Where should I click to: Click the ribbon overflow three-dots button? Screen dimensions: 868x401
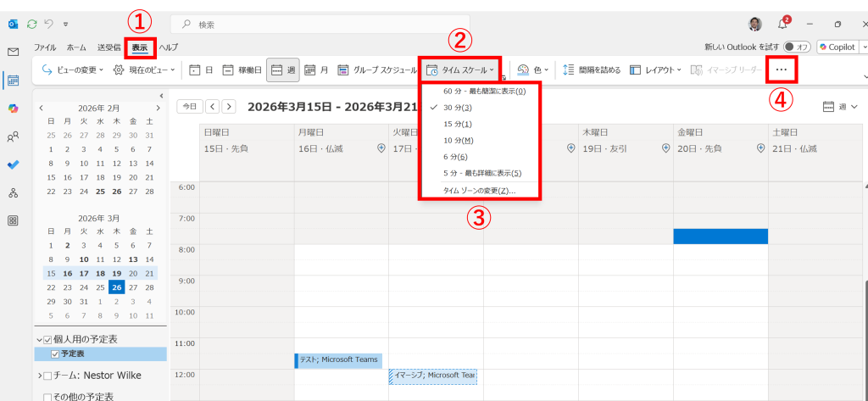coord(782,70)
